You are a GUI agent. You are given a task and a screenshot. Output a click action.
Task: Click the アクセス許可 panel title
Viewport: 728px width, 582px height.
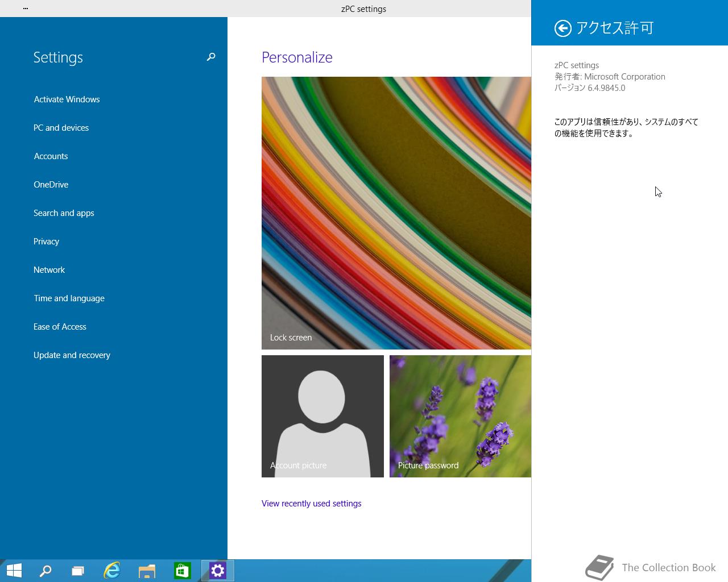tap(615, 28)
